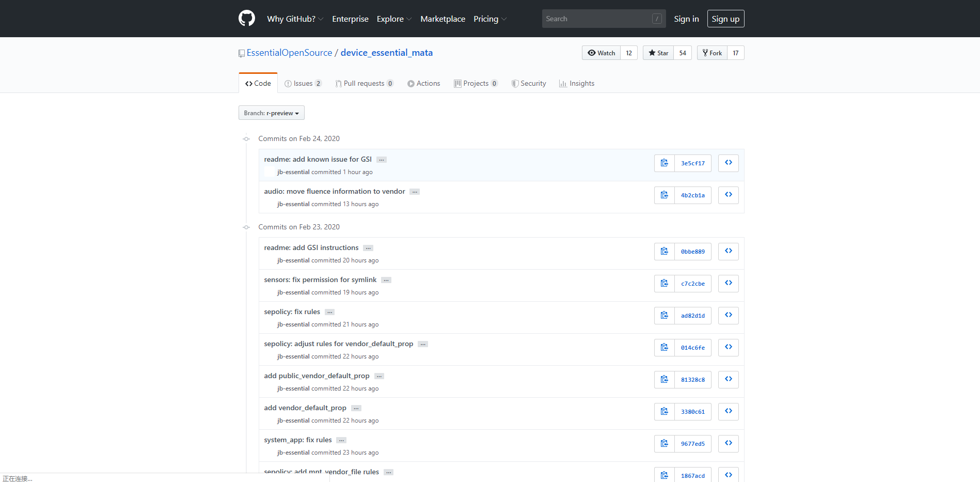
Task: Copy the SHA of commit 0bbe889
Action: [664, 252]
